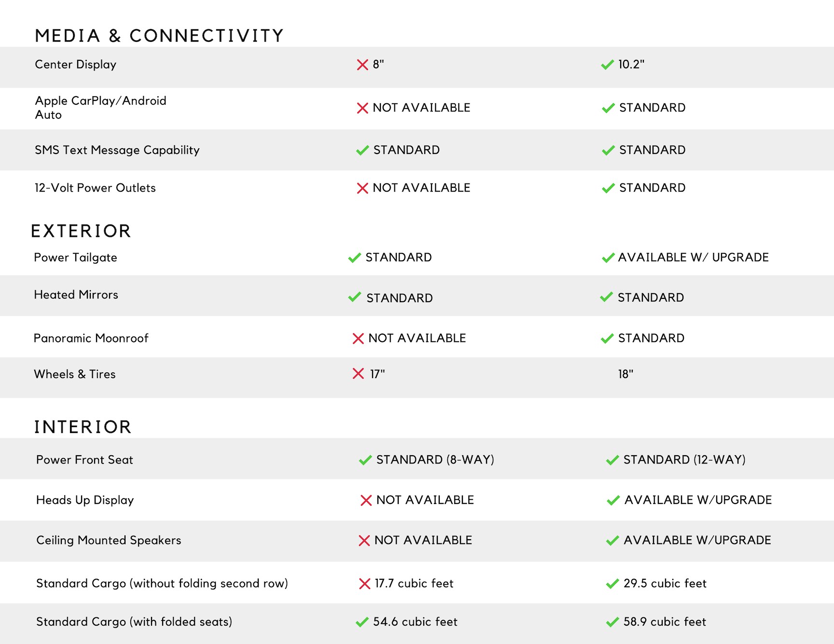The height and width of the screenshot is (644, 834).
Task: Click the red X next to 17.7 cubic feet
Action: [x=365, y=584]
